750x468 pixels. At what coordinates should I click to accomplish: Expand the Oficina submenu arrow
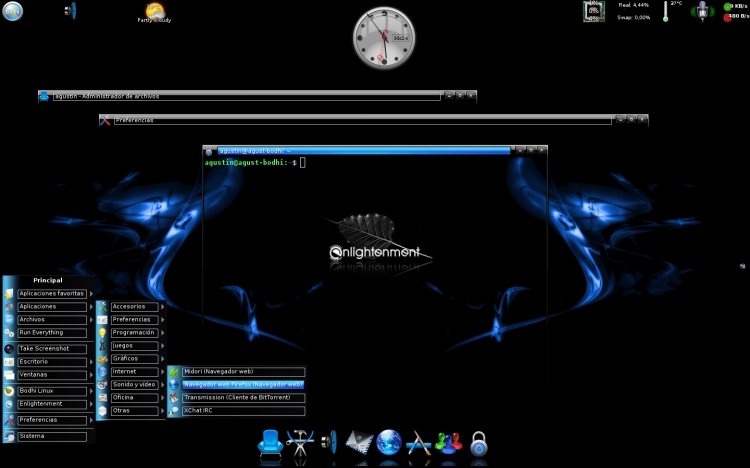click(x=162, y=398)
